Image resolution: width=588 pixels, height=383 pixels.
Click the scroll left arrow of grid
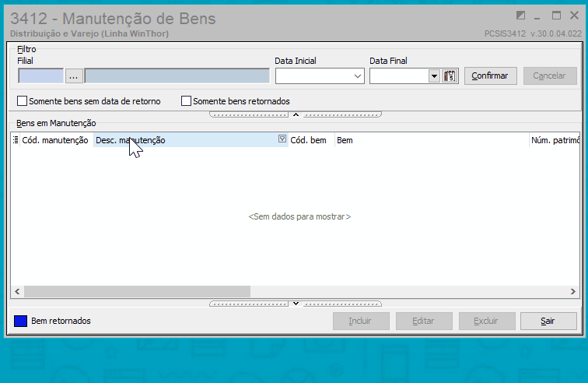coord(17,291)
